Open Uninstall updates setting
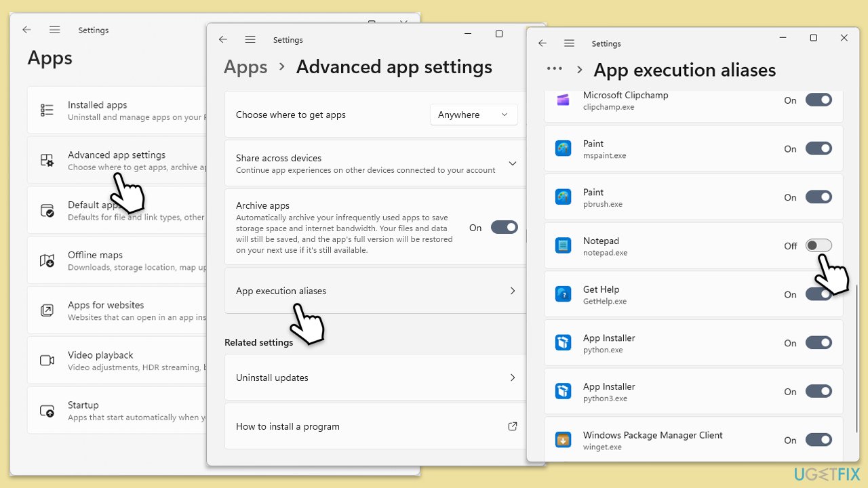The width and height of the screenshot is (868, 488). coord(375,378)
